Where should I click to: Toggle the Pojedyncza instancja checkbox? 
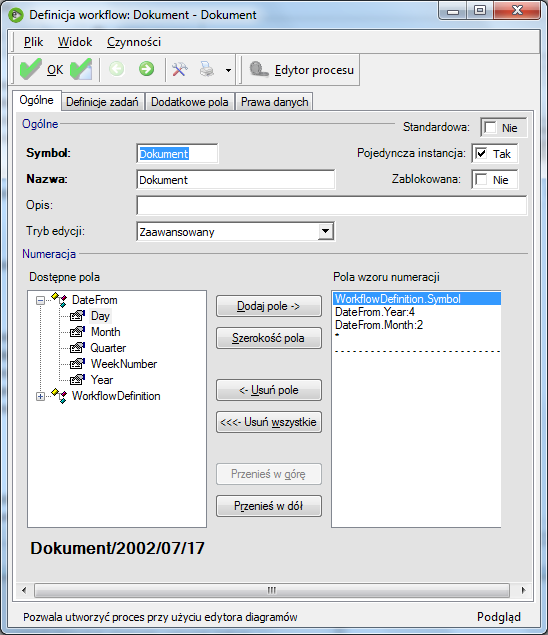coord(481,153)
